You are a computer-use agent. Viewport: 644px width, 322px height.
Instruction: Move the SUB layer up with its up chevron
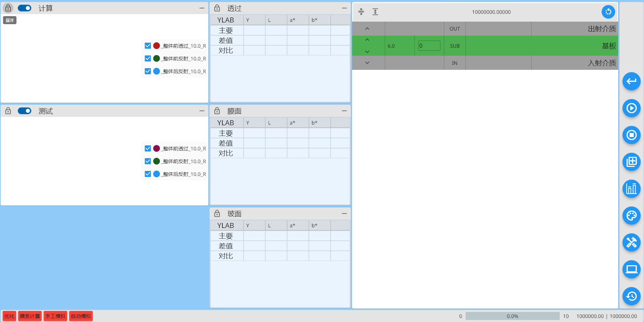(367, 40)
